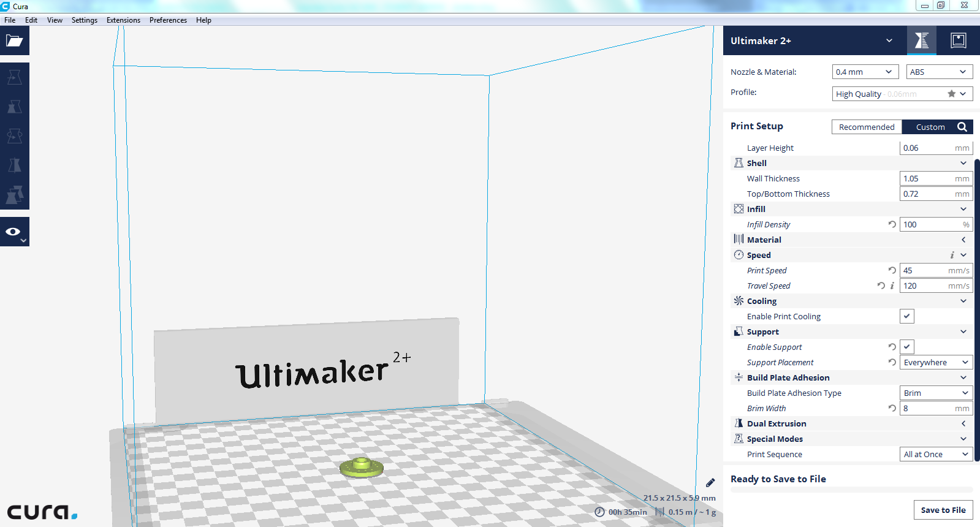Click the Speed category info icon
This screenshot has height=527, width=980.
tap(952, 255)
